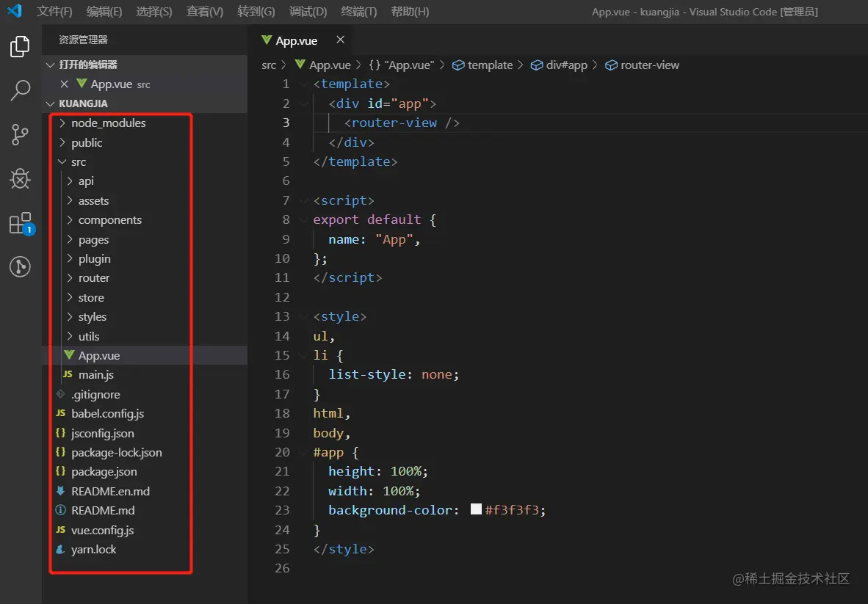The height and width of the screenshot is (604, 868).
Task: Click line number 16 in the gutter
Action: coord(282,374)
